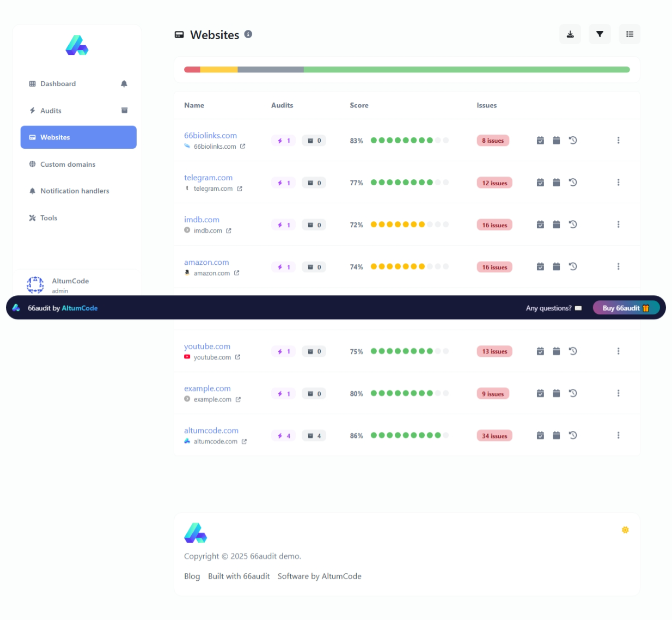Screen dimensions: 672x620
Task: Click archived audits badge for altumcode.com
Action: pos(314,436)
